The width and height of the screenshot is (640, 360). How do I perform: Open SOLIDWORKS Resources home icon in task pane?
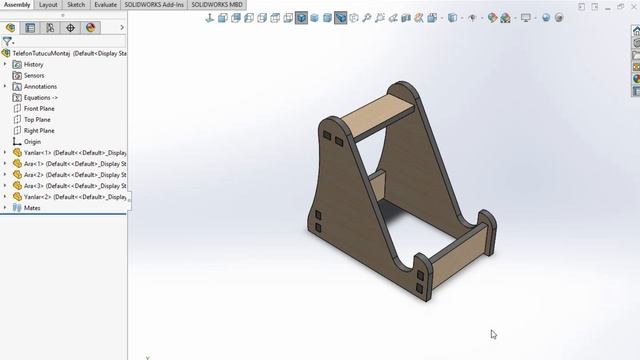click(x=636, y=31)
